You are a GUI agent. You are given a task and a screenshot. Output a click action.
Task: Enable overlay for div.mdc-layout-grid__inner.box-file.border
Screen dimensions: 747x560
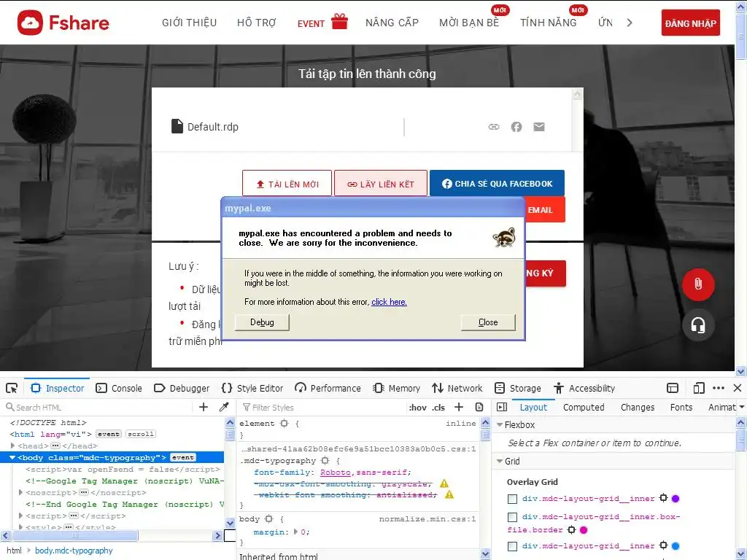[512, 517]
